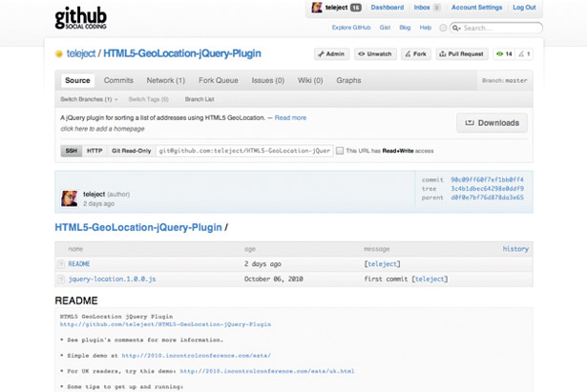Open the 15 notifications badge
Viewport: 587px width, 392px height.
[356, 8]
